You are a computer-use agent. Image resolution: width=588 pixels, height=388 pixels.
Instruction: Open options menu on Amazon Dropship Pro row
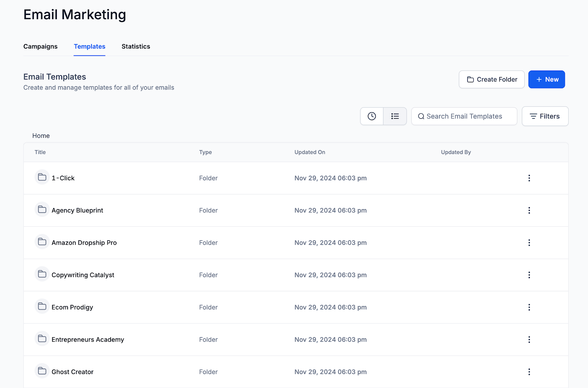(529, 242)
